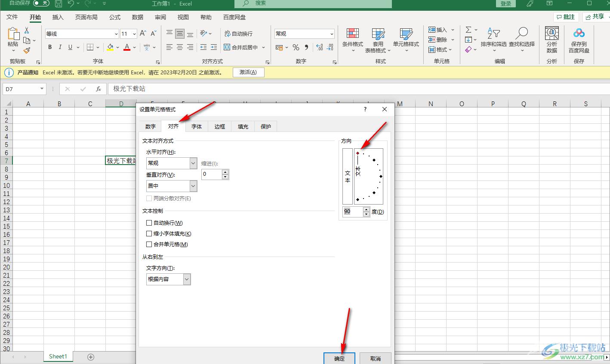Click the Activate (激活) button
This screenshot has height=364, width=610.
tap(248, 72)
